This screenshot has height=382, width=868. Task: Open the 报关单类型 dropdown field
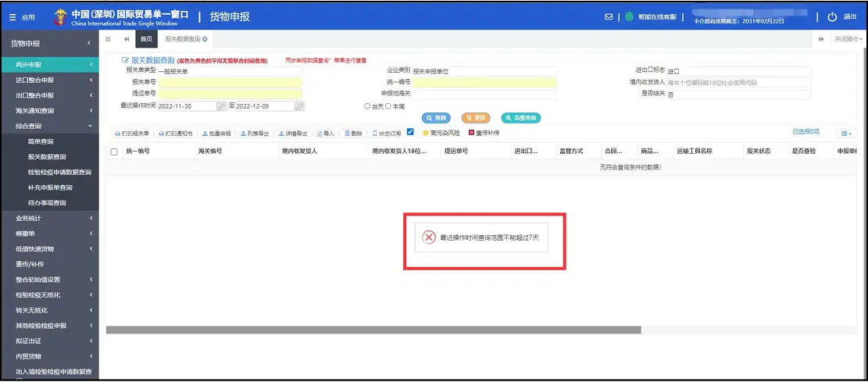pos(230,71)
